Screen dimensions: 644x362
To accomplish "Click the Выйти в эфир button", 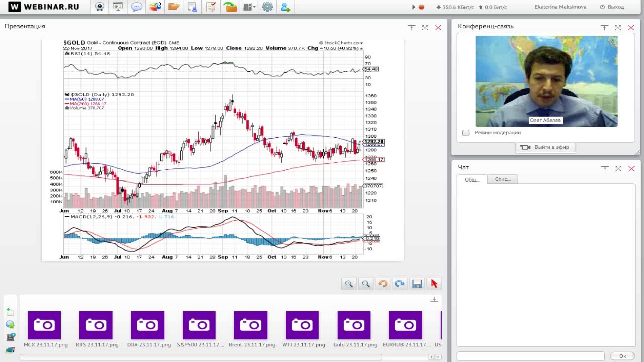I will (545, 147).
